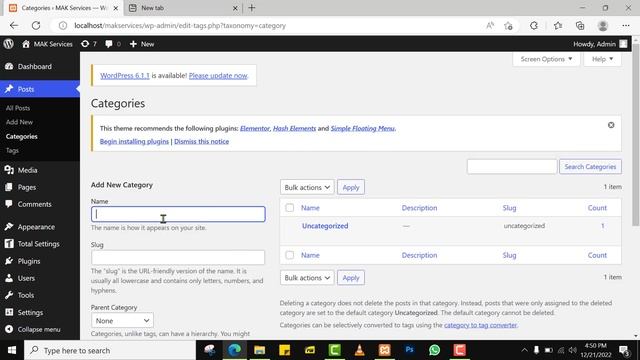Click Begin installing plugins link
The width and height of the screenshot is (640, 360).
134,141
